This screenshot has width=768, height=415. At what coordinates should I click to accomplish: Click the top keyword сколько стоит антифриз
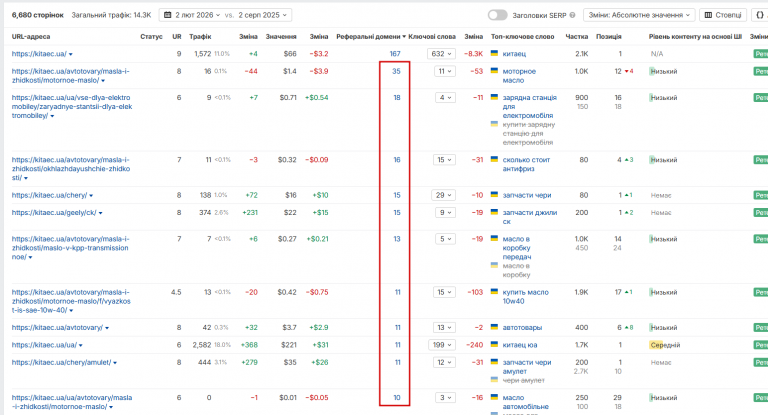tap(527, 164)
